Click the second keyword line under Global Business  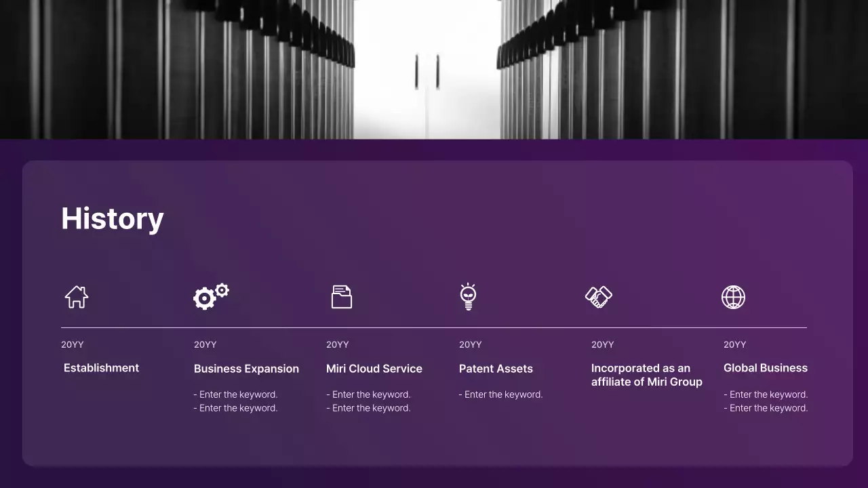coord(766,407)
